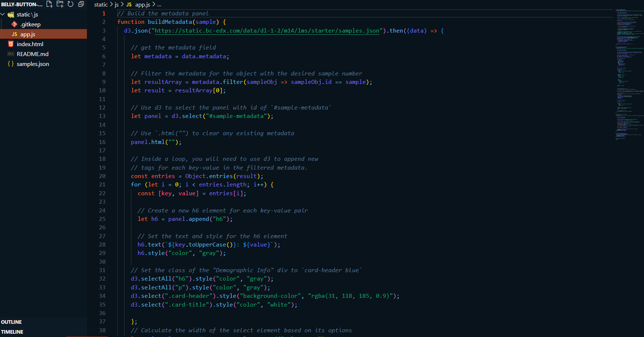Refresh the Explorer file list
The height and width of the screenshot is (337, 644).
point(71,4)
